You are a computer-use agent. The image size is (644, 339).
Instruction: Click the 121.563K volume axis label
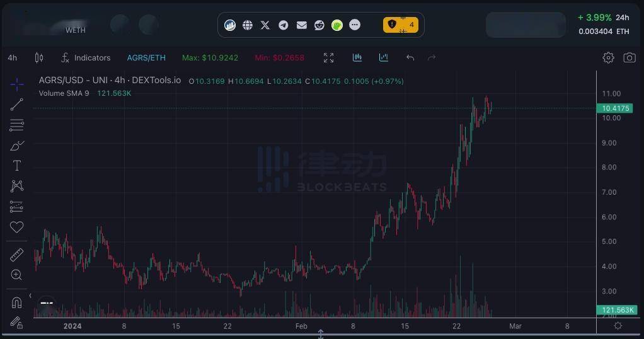[x=617, y=310]
